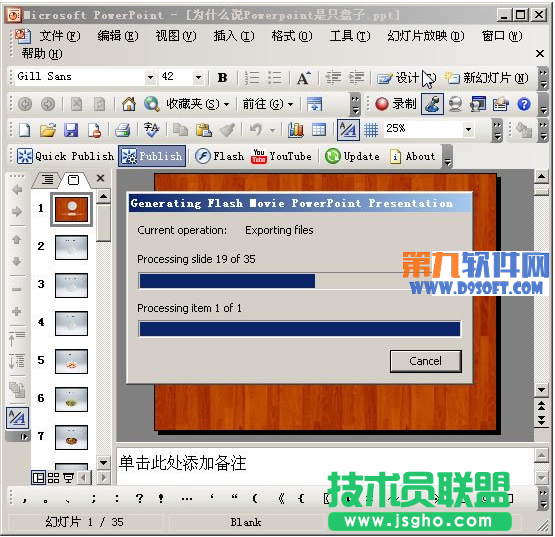Viewport: 555px width, 537px height.
Task: Toggle Show Formatting in the outline sidebar
Action: pyautogui.click(x=17, y=418)
